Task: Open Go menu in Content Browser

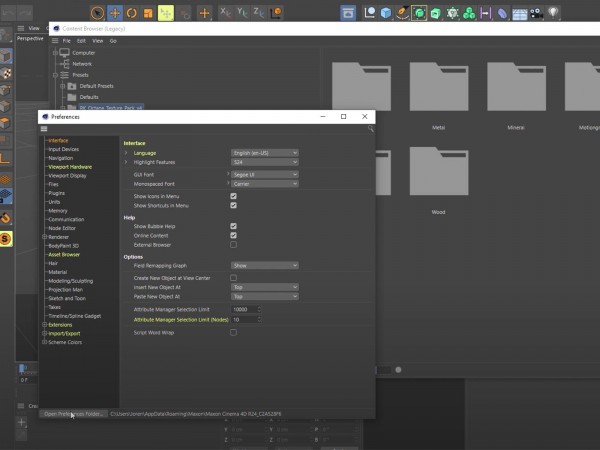Action: coord(113,41)
